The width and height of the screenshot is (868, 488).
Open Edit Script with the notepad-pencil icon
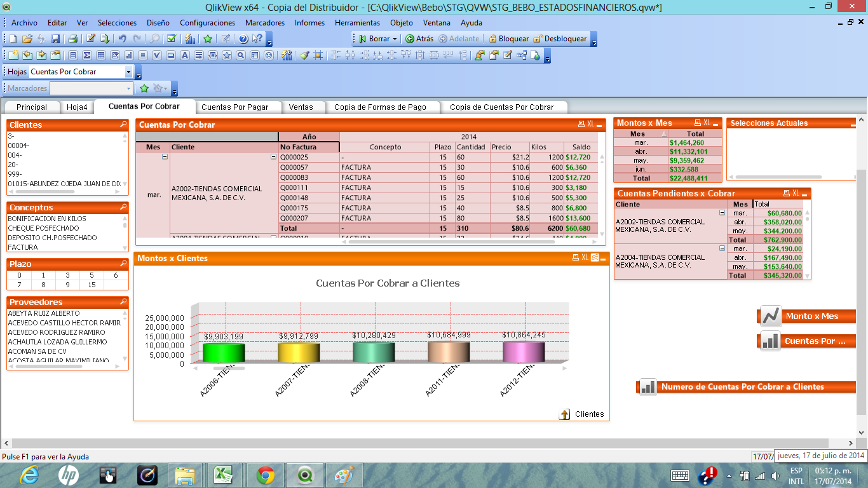tap(91, 39)
